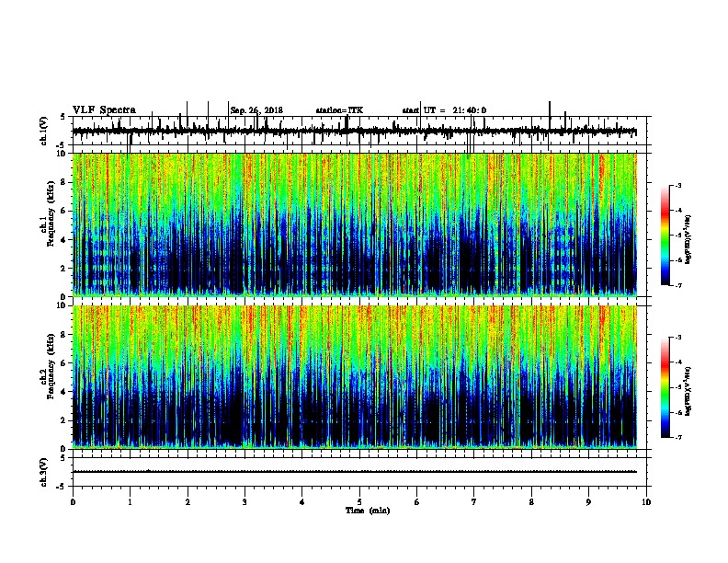Click the "-7" label on ch.2 colorbar
The height and width of the screenshot is (563, 728).
(x=677, y=437)
